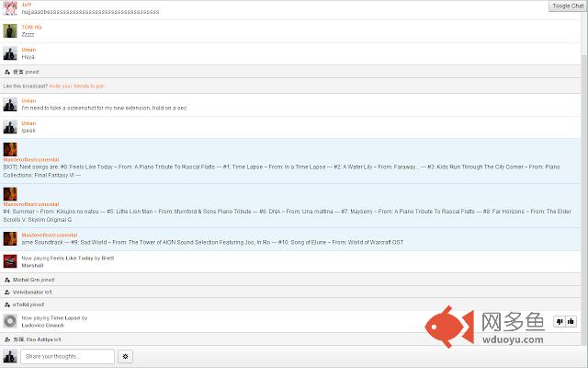Click Jeff's avatar picture

pyautogui.click(x=10, y=8)
